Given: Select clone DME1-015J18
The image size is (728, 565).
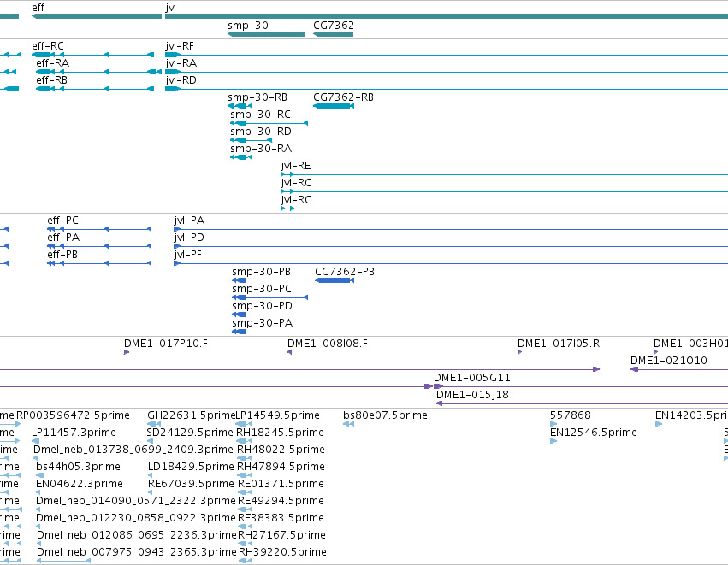Looking at the screenshot, I should click(583, 403).
